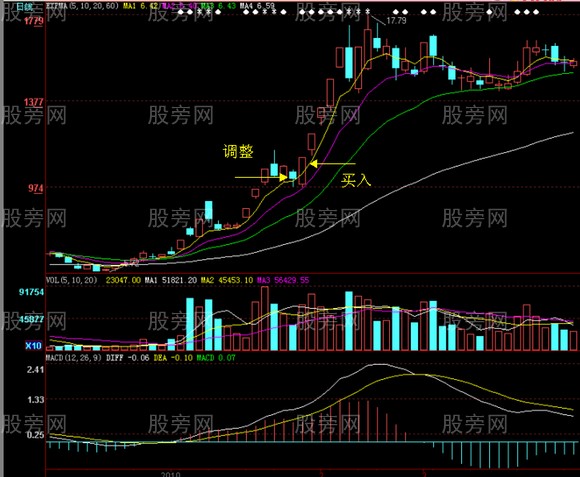Click the MACD DEA -0.10 legend value
580x477 pixels.
[173, 358]
